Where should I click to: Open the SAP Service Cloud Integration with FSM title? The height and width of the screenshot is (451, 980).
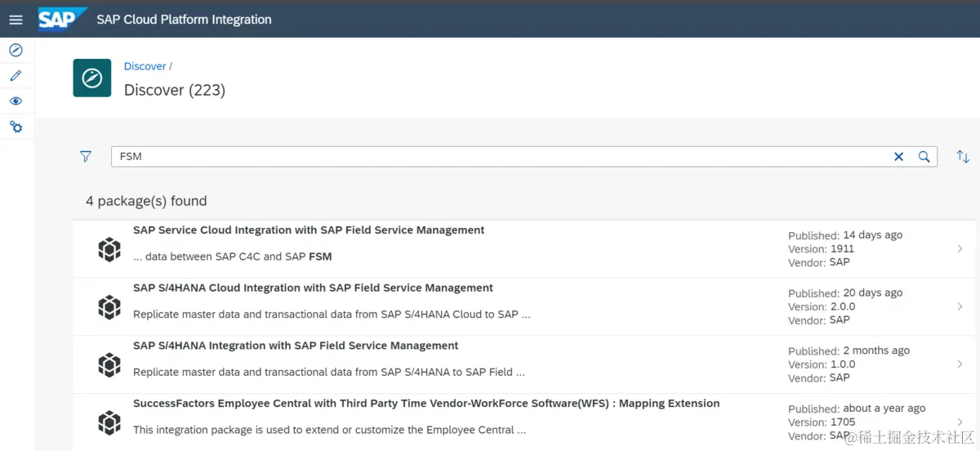(x=309, y=230)
